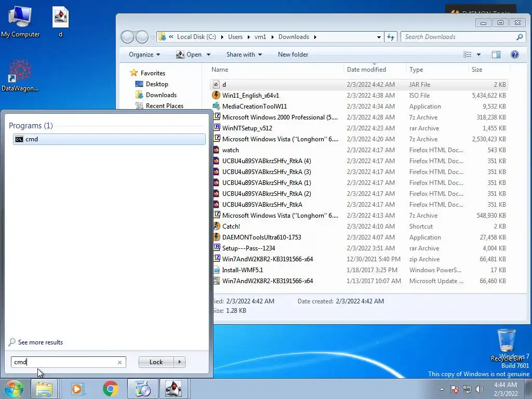Select WinNTSetup_v512 rar archive
Screen dimensions: 532x399
[x=359, y=128]
